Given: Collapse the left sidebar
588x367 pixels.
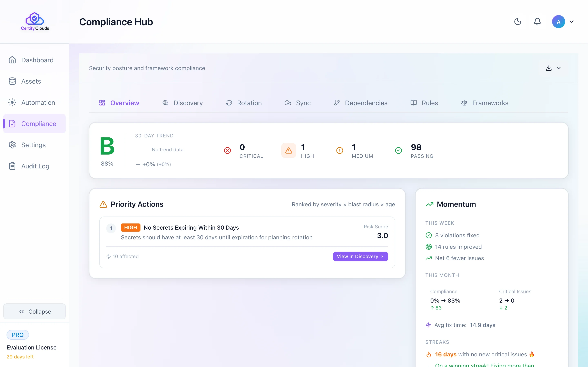Looking at the screenshot, I should (x=35, y=311).
